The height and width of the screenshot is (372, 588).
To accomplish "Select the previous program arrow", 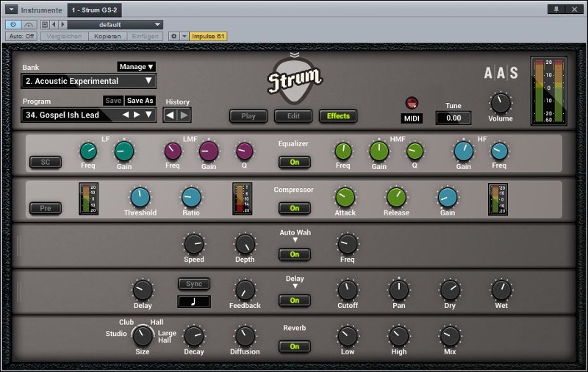I will (x=126, y=115).
